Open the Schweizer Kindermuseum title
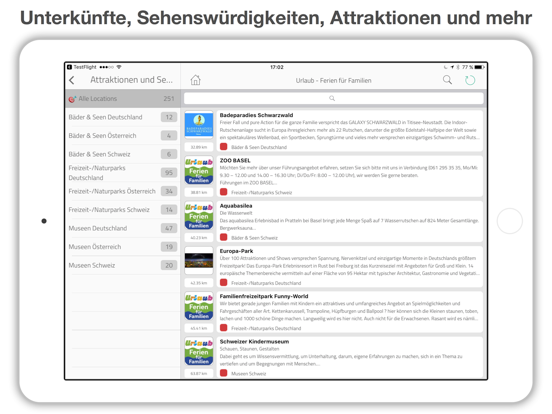552x414 pixels. [x=254, y=341]
